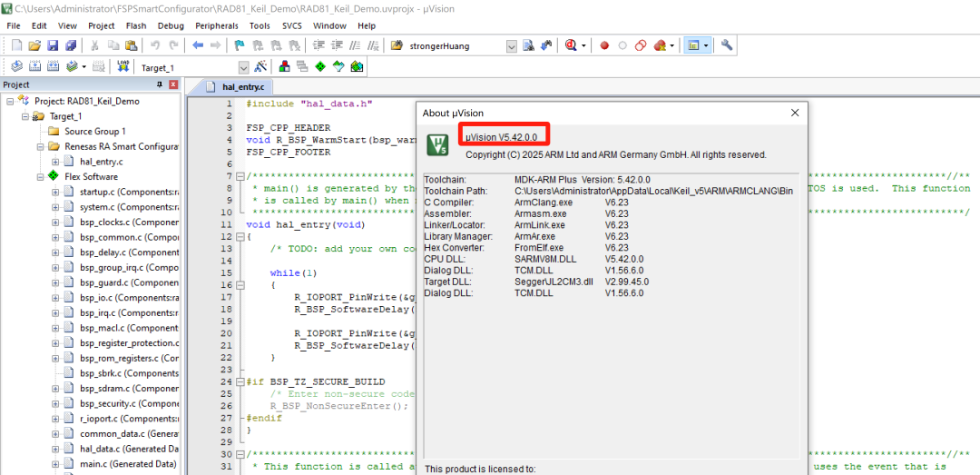
Task: Launch the Pack Installer icon
Action: pos(357,66)
